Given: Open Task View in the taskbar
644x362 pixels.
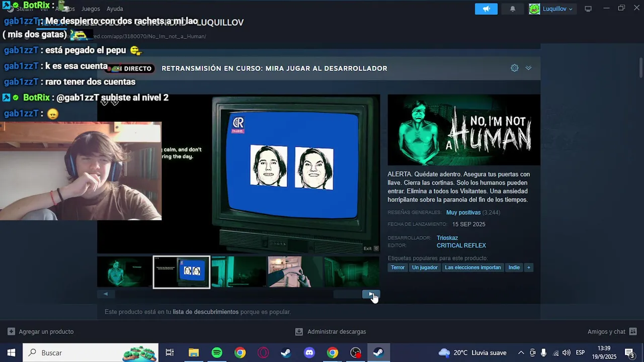Looking at the screenshot, I should (170, 352).
